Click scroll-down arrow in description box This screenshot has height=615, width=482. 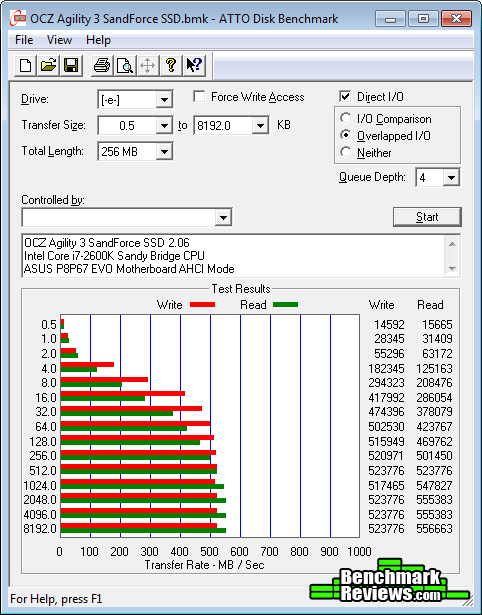pyautogui.click(x=452, y=269)
